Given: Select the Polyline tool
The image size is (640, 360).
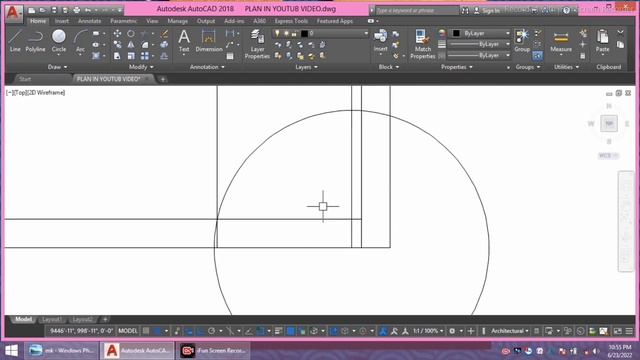Looking at the screenshot, I should coord(36,41).
